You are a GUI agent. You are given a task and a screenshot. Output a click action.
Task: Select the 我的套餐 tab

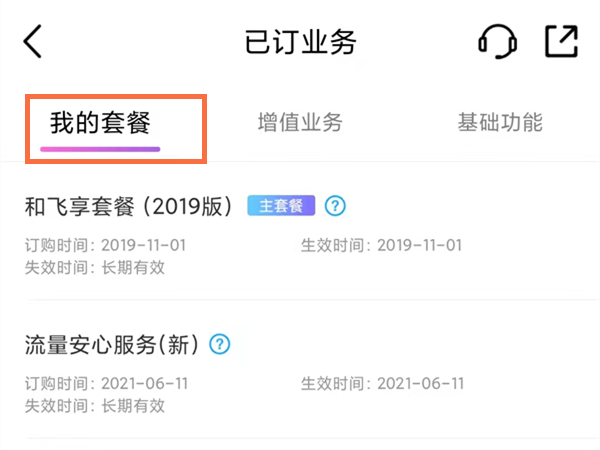(x=100, y=124)
